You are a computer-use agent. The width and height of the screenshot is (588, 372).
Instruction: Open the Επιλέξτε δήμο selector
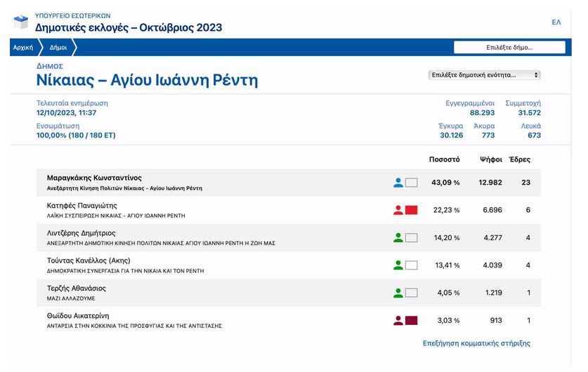coord(509,48)
